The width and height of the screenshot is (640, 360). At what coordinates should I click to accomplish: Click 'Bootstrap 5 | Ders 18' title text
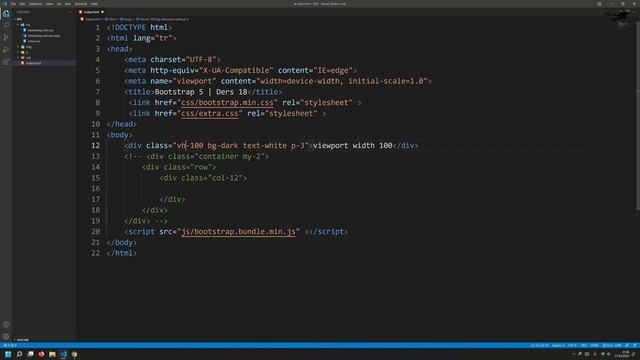point(201,92)
